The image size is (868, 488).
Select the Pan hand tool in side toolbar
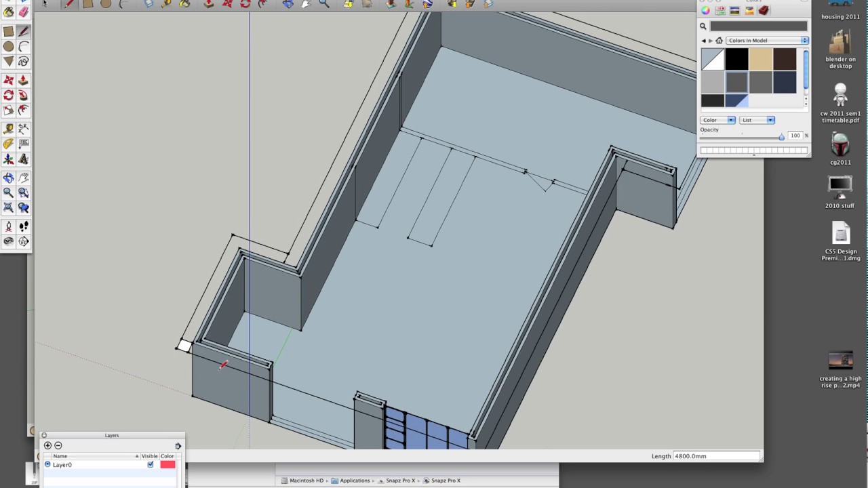pos(24,178)
